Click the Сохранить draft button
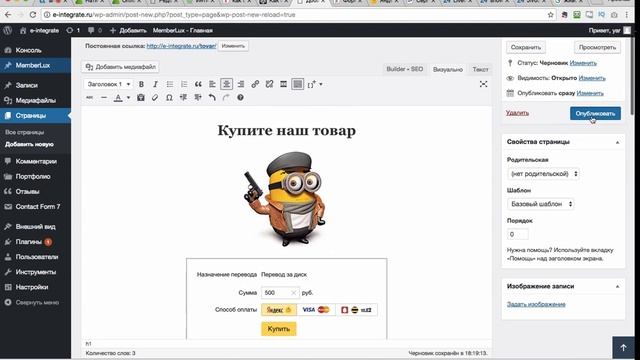 tap(526, 47)
